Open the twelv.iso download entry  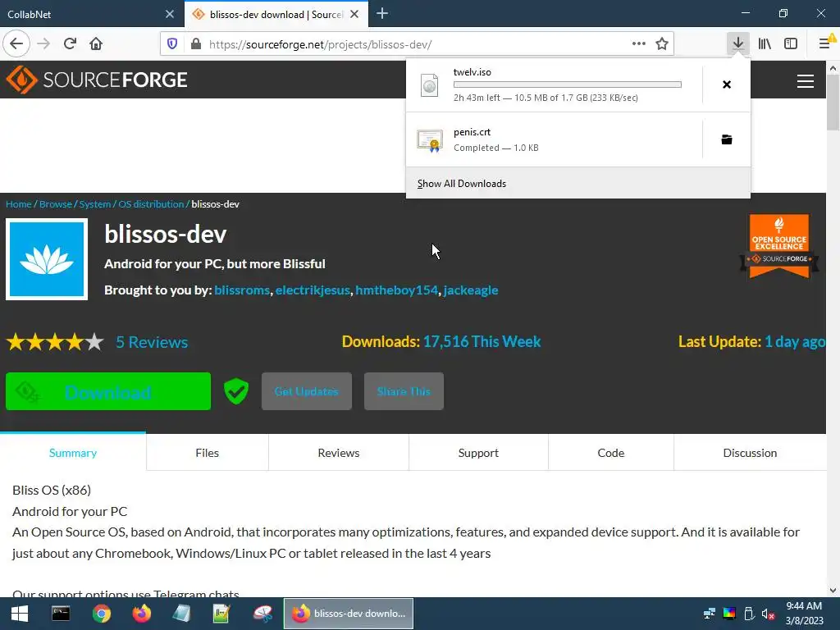pos(554,84)
